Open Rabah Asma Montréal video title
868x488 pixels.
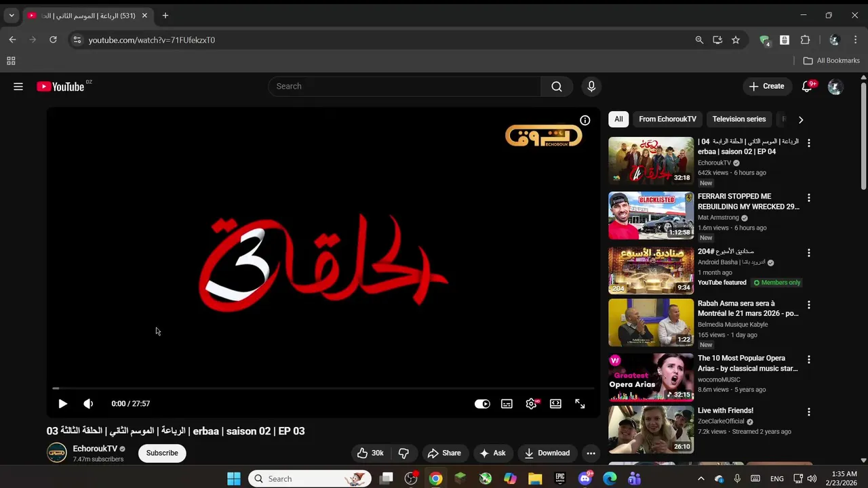[x=748, y=308]
